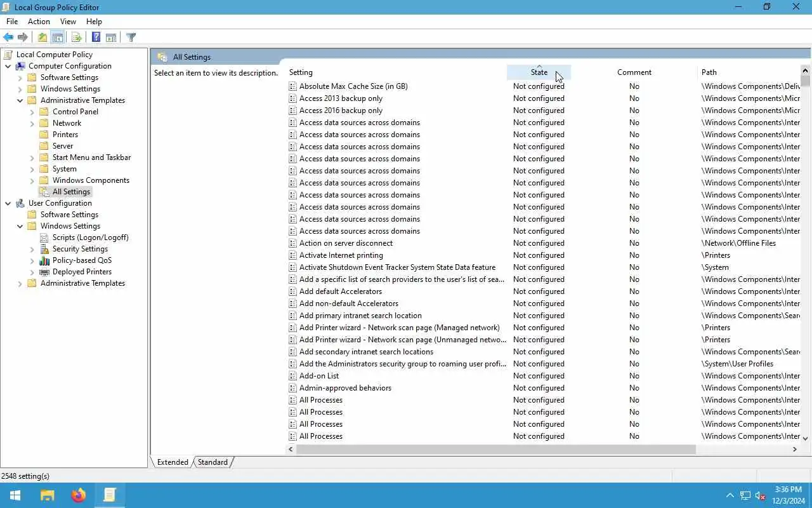
Task: Click the horizontal scrollbar right arrow
Action: point(795,449)
